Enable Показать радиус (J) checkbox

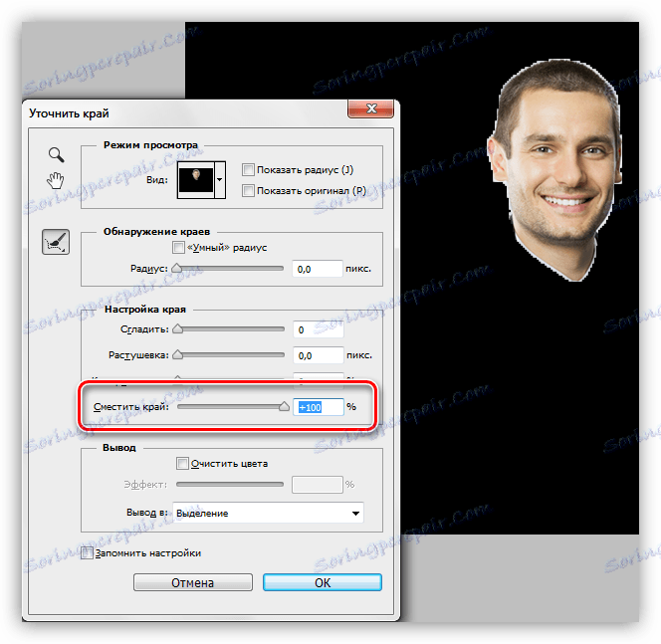click(x=248, y=170)
